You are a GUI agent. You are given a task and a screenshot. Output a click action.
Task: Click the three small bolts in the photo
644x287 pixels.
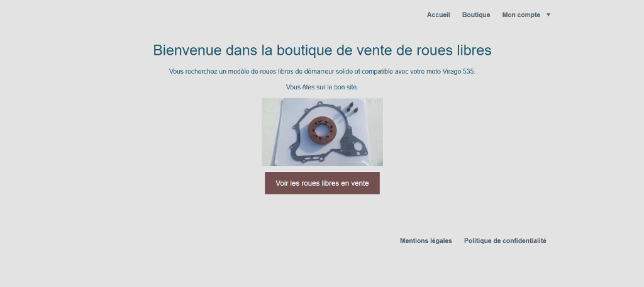(351, 109)
